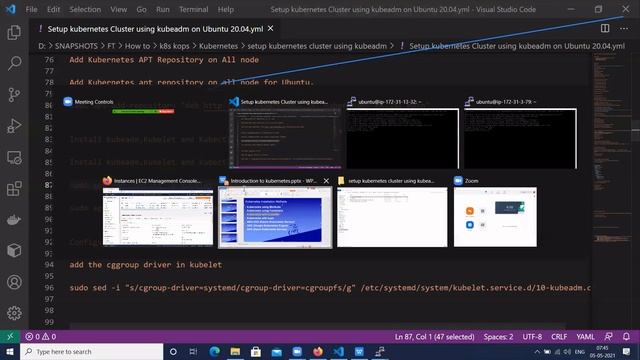
Task: Open the View menu
Action: point(118,9)
